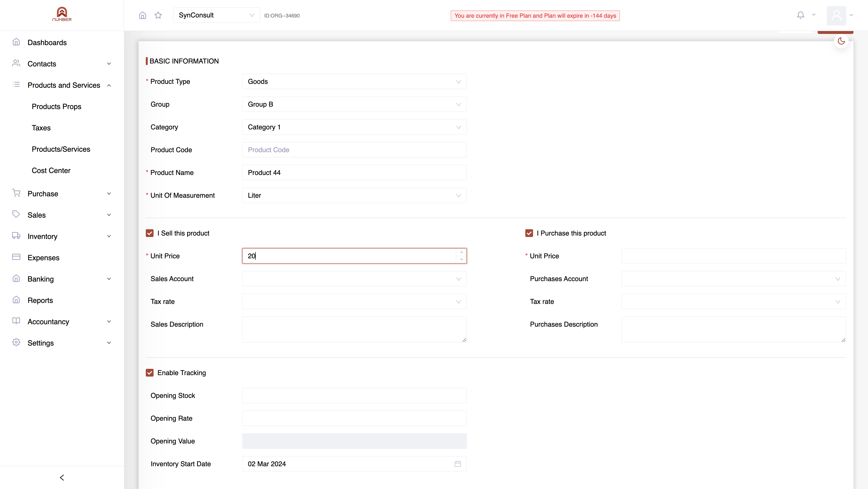Toggle dark mode moon icon
868x489 pixels.
[x=841, y=41]
